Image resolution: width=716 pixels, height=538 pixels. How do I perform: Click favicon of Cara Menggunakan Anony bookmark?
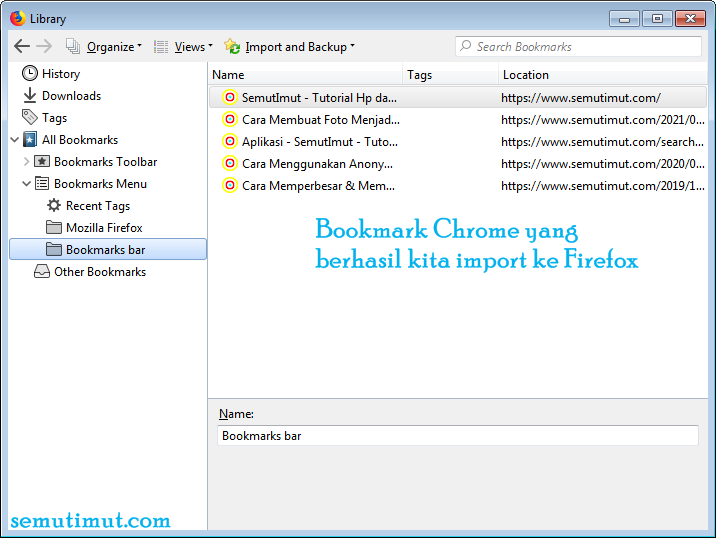pos(230,164)
